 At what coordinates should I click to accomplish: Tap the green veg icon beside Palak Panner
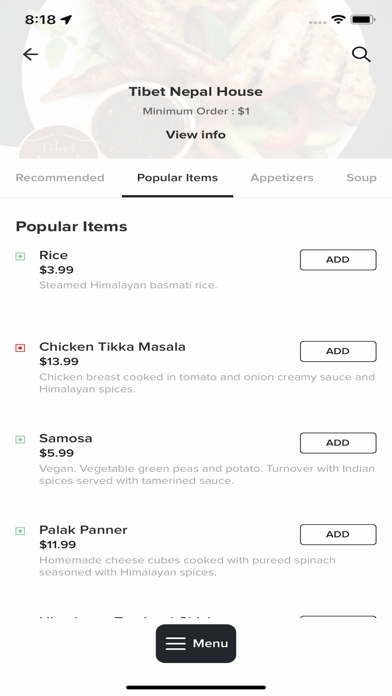(20, 531)
